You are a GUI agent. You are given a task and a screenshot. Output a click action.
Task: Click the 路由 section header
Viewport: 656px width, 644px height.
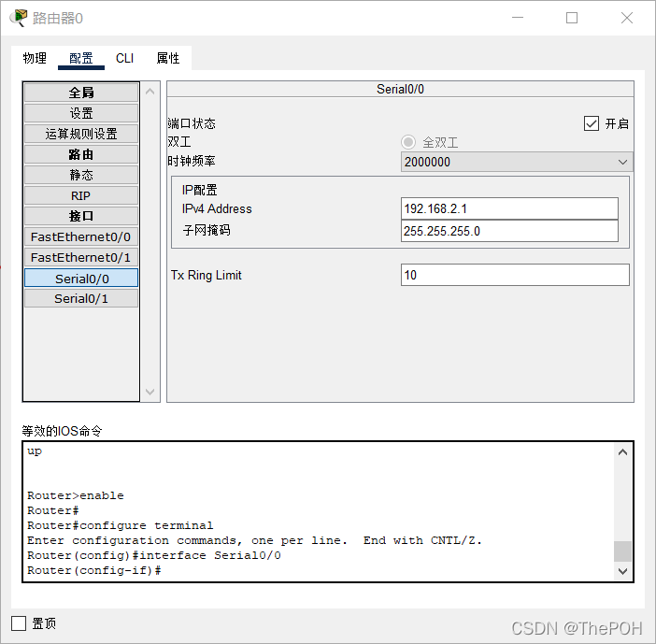point(81,154)
